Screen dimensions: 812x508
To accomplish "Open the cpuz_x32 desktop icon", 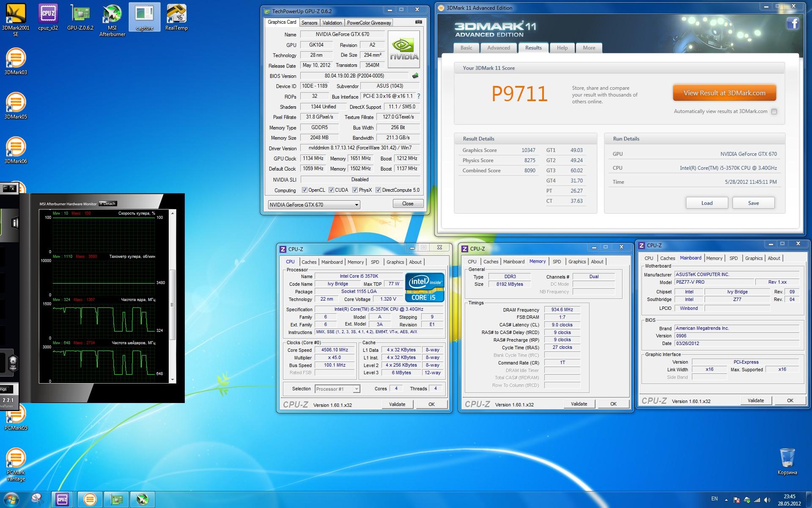I will pyautogui.click(x=48, y=18).
